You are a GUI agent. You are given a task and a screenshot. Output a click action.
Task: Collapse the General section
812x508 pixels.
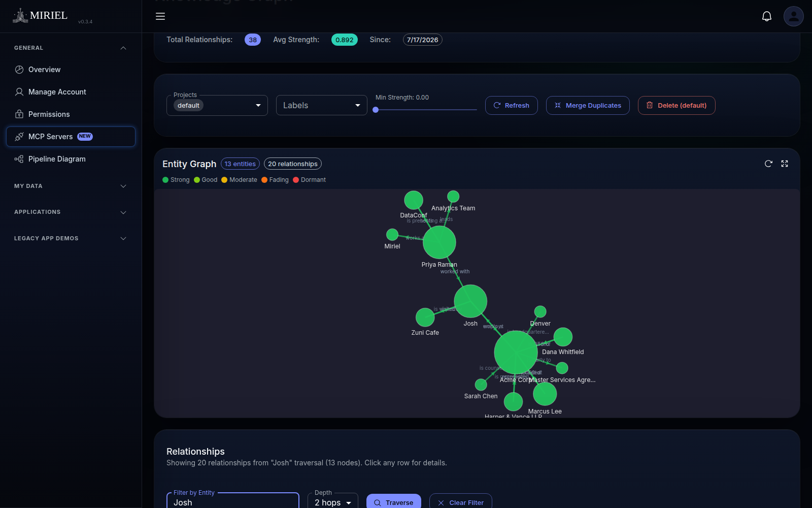point(123,48)
